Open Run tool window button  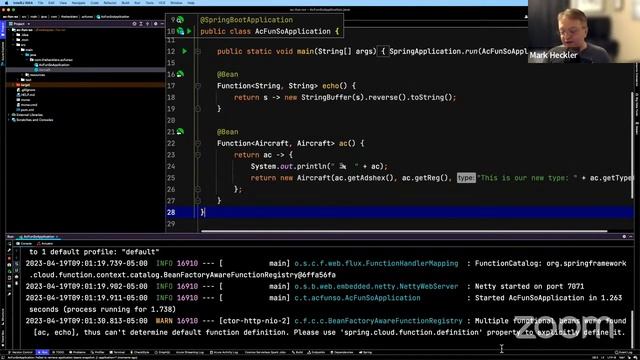(42, 352)
